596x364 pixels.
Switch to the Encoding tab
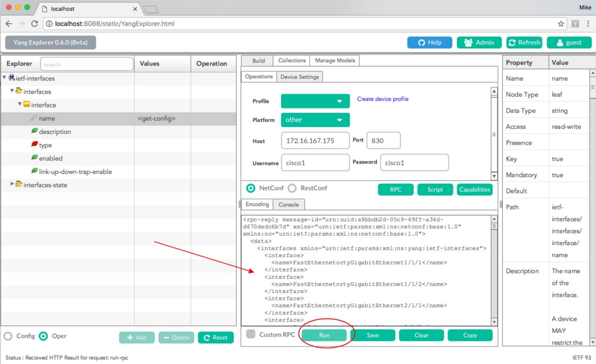(257, 204)
